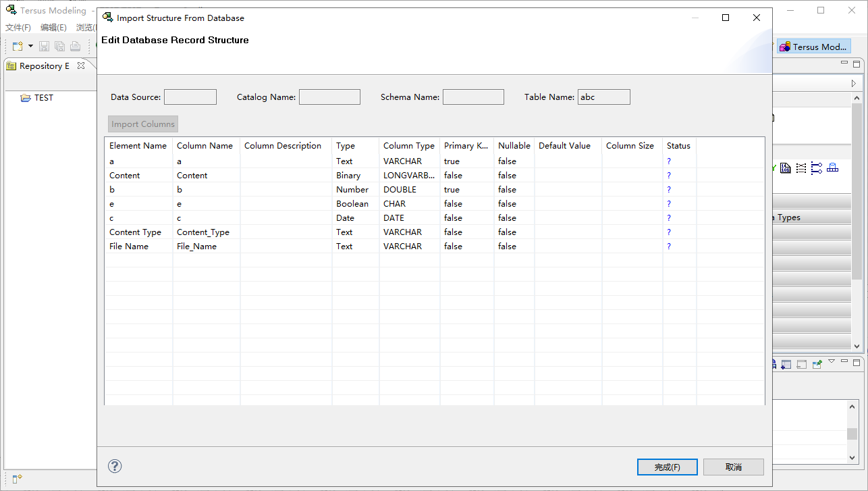Click the Column Size header

(x=632, y=146)
